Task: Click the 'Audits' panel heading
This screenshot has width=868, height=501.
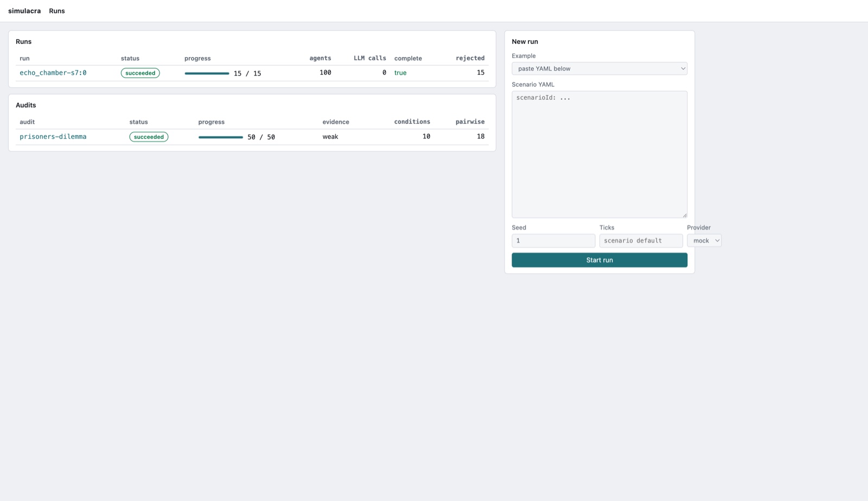Action: (x=25, y=105)
